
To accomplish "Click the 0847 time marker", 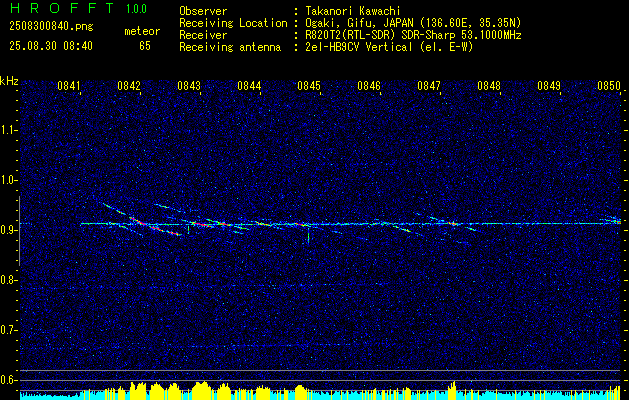I will tap(429, 85).
